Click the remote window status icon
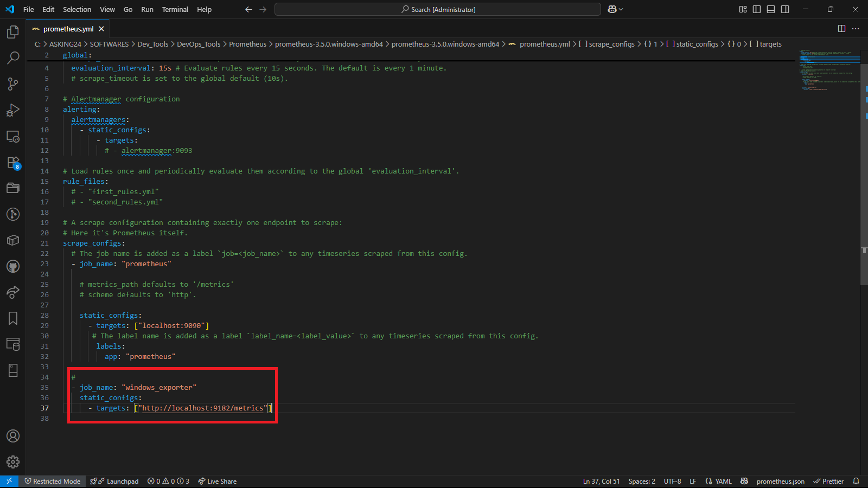Viewport: 868px width, 488px height. [9, 481]
